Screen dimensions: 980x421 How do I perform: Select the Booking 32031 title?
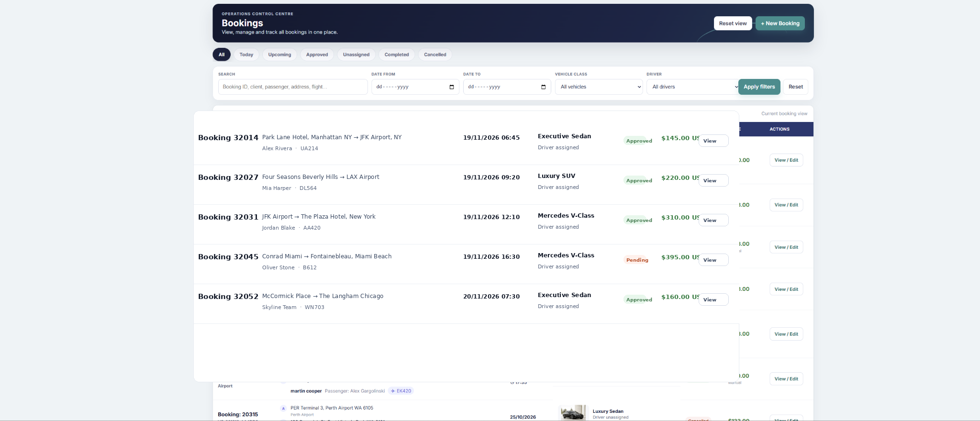(228, 217)
